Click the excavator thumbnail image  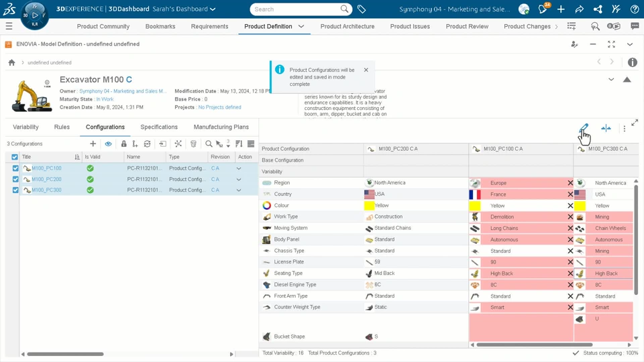coord(32,96)
